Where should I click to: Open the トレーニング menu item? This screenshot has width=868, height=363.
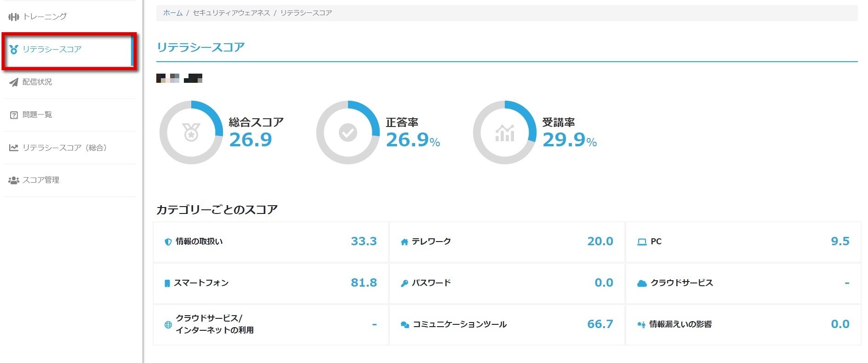pyautogui.click(x=70, y=17)
